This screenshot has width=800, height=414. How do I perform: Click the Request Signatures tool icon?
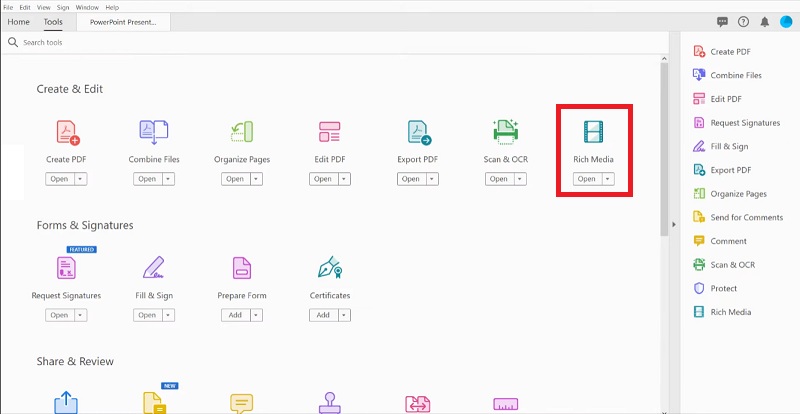pos(66,267)
